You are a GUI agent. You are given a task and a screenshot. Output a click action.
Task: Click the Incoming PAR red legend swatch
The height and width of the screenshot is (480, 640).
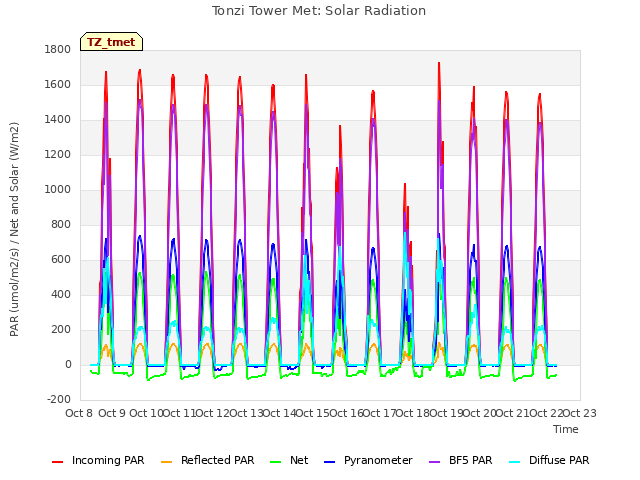(x=58, y=462)
